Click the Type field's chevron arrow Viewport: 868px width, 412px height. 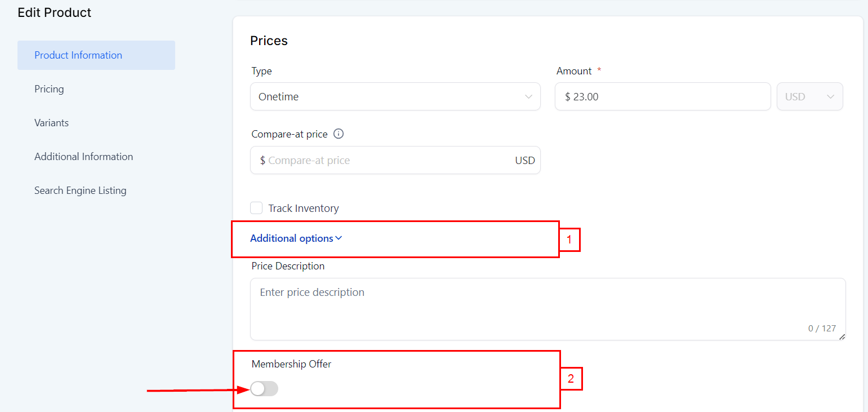pos(528,97)
